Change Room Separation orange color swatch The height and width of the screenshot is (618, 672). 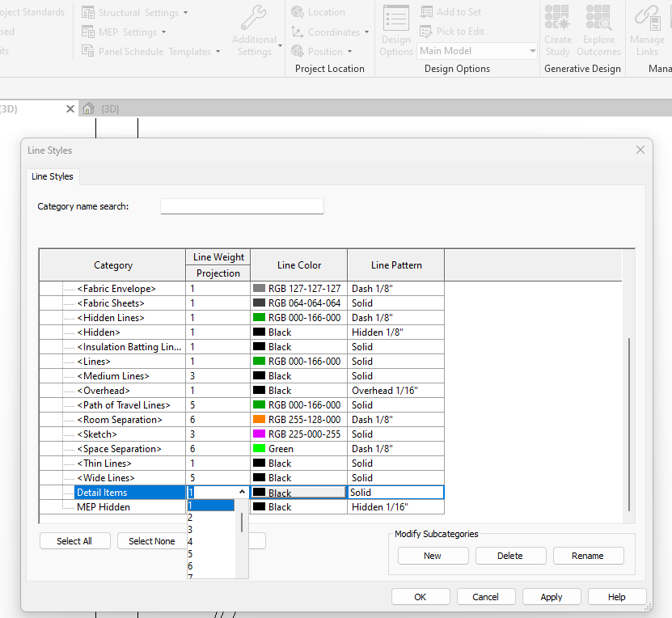259,419
